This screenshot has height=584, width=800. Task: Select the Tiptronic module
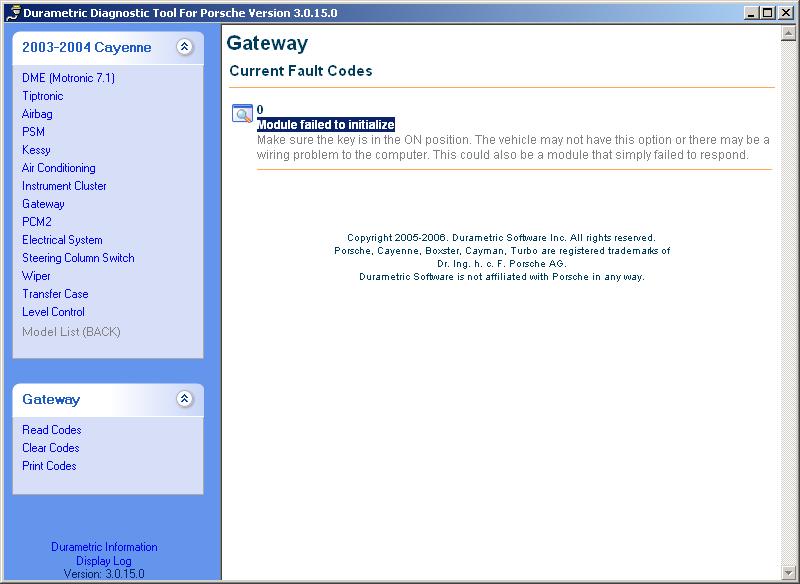click(x=43, y=96)
